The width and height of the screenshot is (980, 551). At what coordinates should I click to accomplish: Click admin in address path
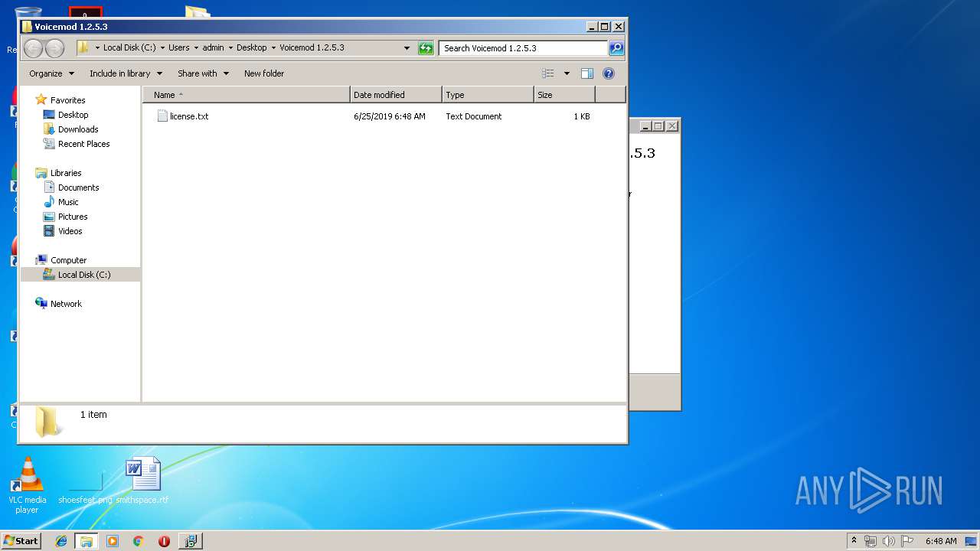click(x=213, y=47)
